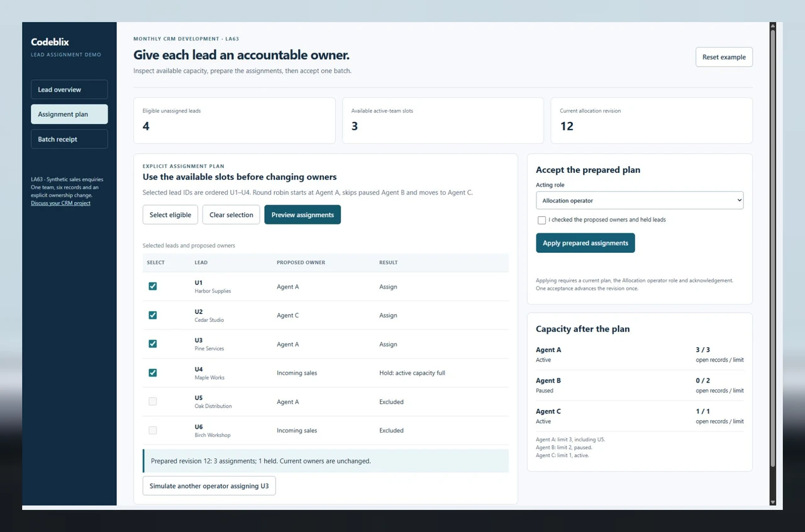The width and height of the screenshot is (805, 532).
Task: Click the disabled U6 Birch Workshop checkbox
Action: (x=152, y=430)
